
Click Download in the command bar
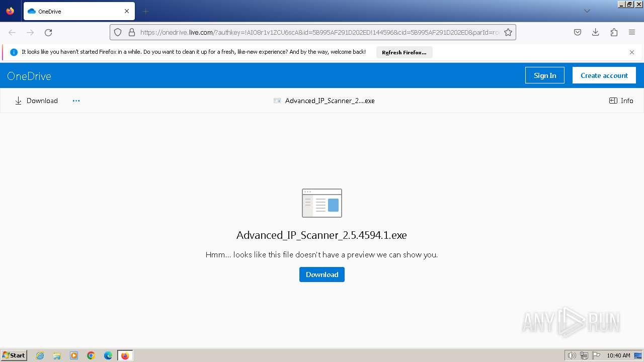coord(36,101)
